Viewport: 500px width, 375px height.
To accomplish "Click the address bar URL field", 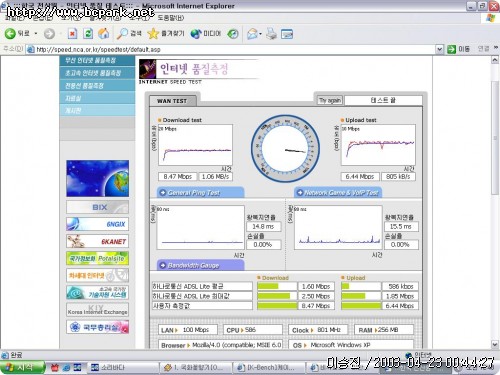I will 231,49.
